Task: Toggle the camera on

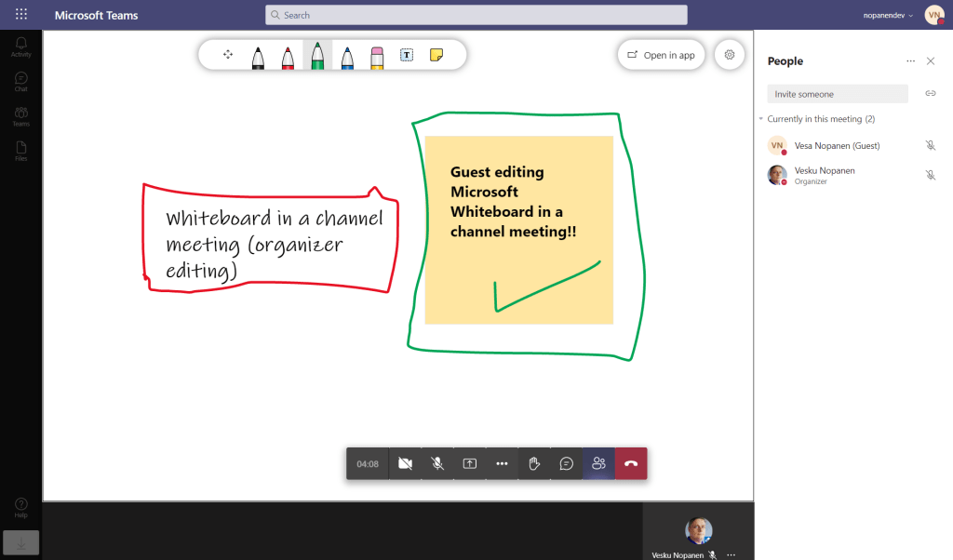Action: 405,463
